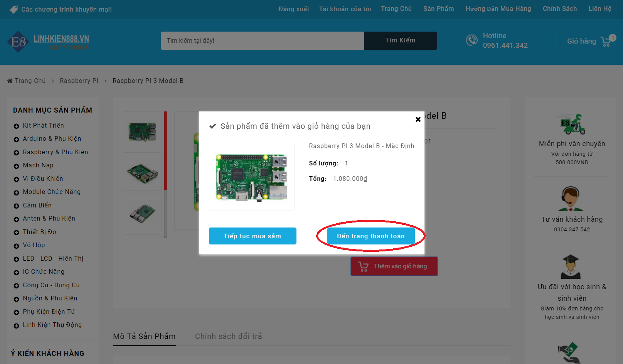This screenshot has height=364, width=623.
Task: Click Các chương trình khuyến mại link
Action: [67, 9]
